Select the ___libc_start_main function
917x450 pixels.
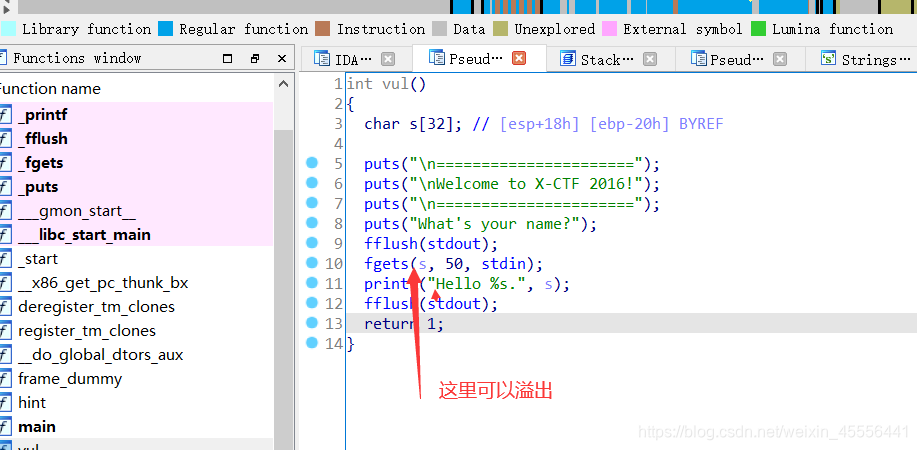coord(136,235)
